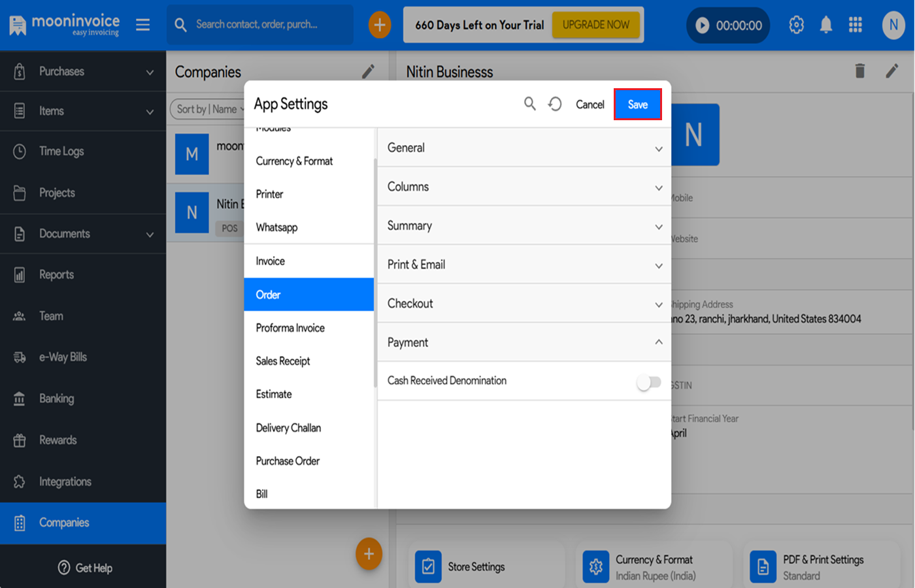The image size is (915, 588).
Task: Expand the Checkout section
Action: point(524,304)
